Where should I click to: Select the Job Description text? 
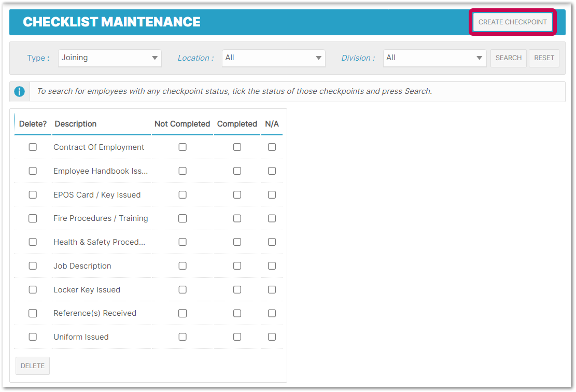pyautogui.click(x=82, y=266)
